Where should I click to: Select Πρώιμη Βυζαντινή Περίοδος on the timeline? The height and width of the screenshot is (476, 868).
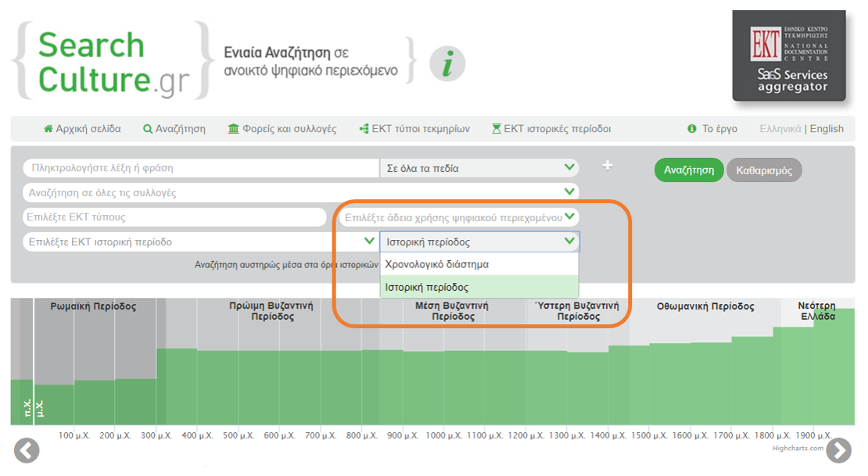[271, 311]
